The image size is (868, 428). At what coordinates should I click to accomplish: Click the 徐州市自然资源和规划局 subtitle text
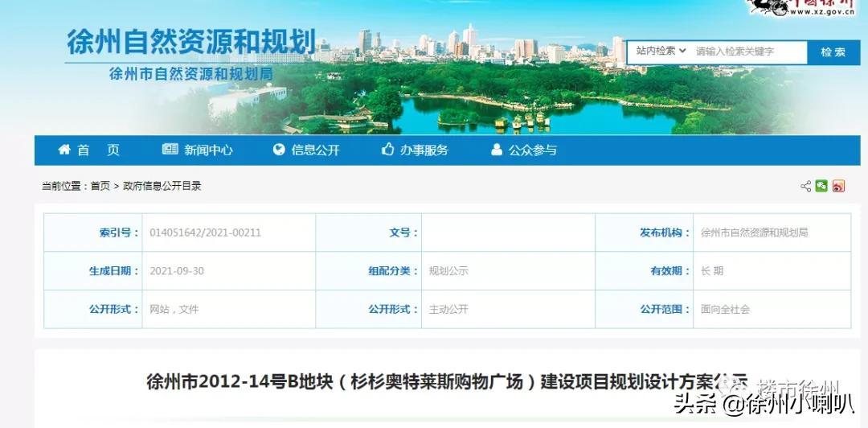191,74
